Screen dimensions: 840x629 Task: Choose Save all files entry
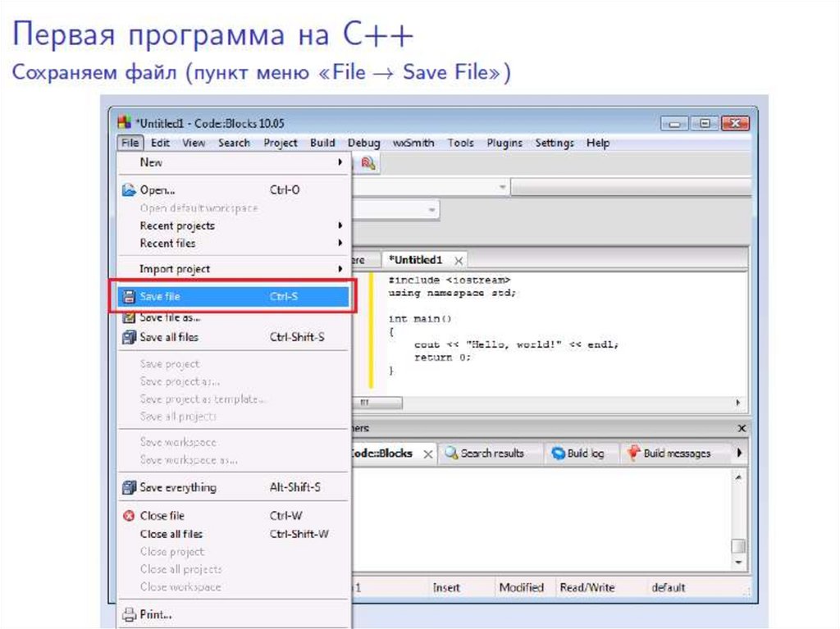233,337
